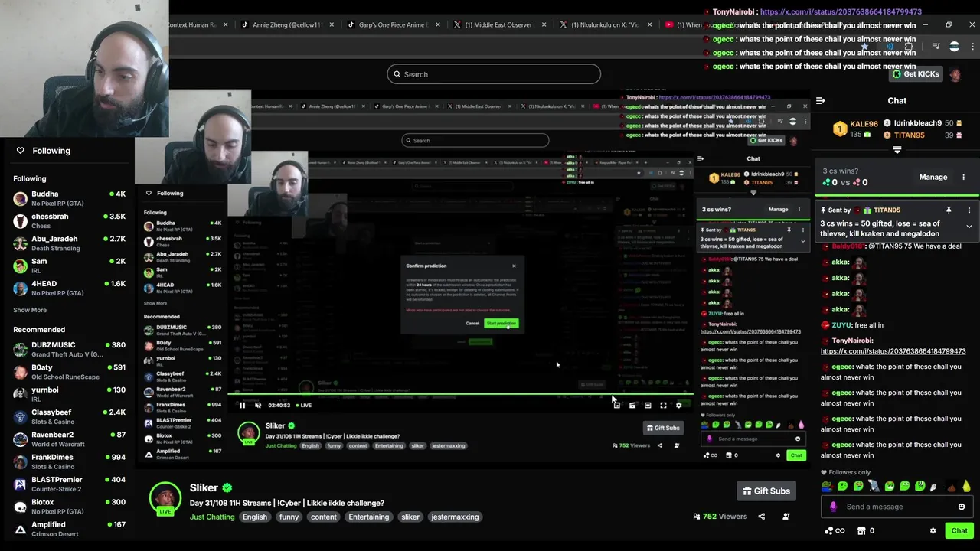This screenshot has height=551, width=980.
Task: Pause the live stream playback
Action: (242, 405)
